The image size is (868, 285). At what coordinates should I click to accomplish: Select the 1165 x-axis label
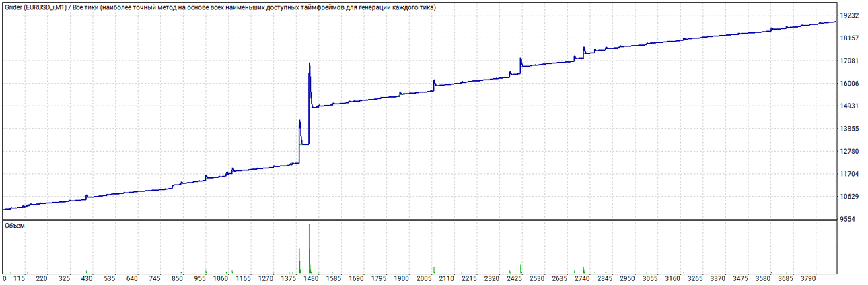[243, 278]
